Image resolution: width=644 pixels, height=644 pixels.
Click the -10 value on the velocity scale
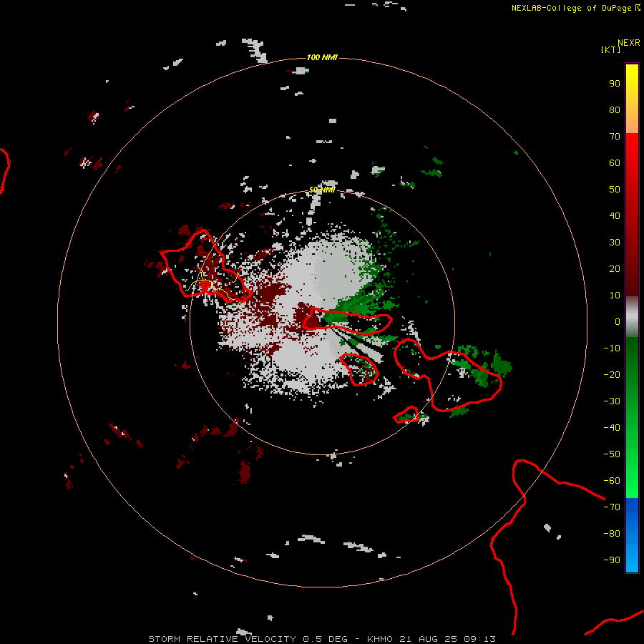click(x=612, y=348)
